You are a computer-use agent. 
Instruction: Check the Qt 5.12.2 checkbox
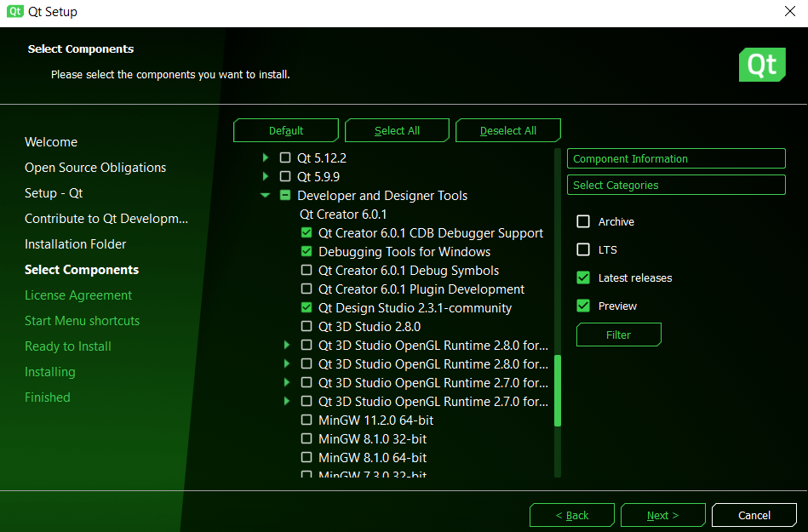(x=285, y=157)
